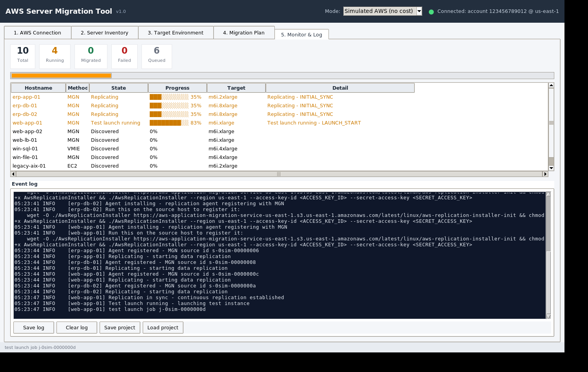Click the Connected account 123456789012 status text
588x372 pixels.
498,11
